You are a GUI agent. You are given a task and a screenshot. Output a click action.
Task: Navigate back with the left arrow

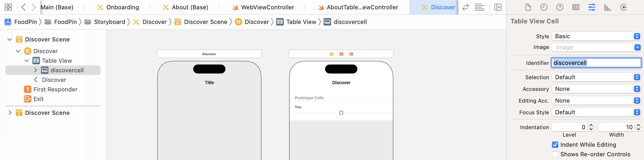click(23, 7)
